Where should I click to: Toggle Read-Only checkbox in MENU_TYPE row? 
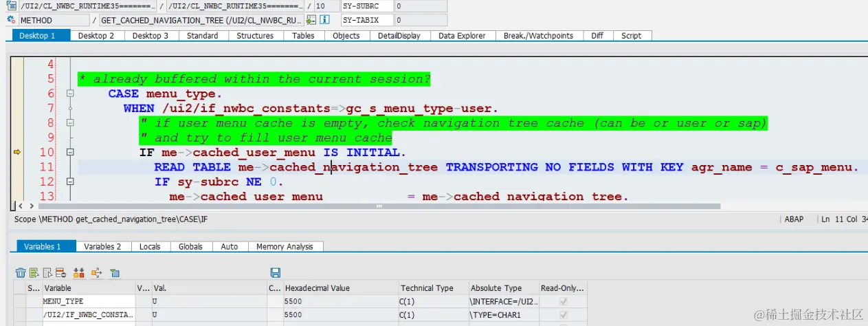click(x=564, y=301)
